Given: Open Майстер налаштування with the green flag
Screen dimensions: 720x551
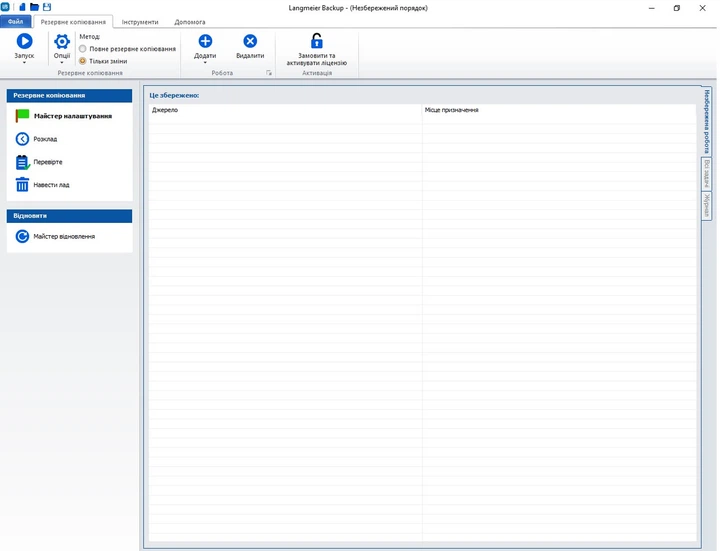Looking at the screenshot, I should coord(23,116).
